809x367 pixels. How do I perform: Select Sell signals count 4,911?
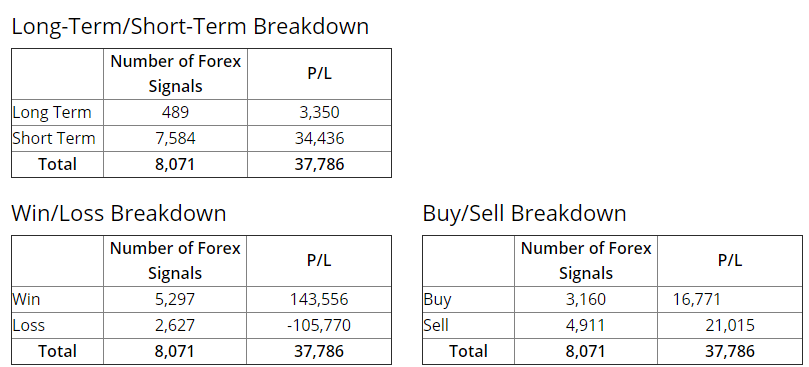(586, 325)
